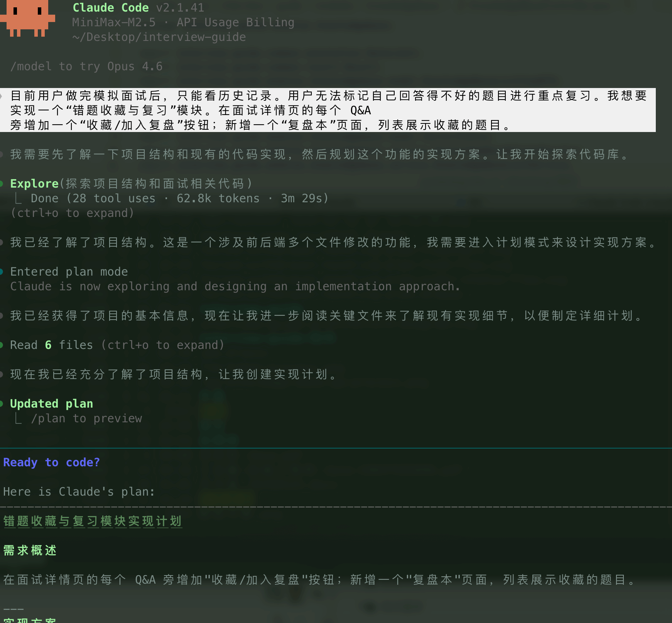
Task: Expand the 'Read 6 files' entry
Action: (117, 345)
